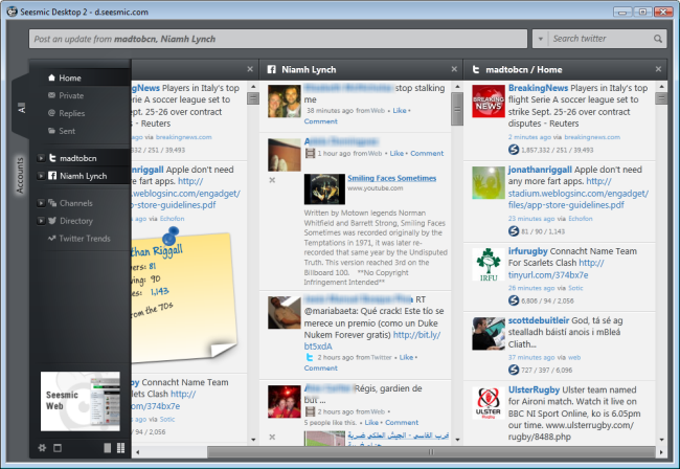The height and width of the screenshot is (469, 680).
Task: Click Twitter icon in madtobcn header
Action: click(476, 69)
